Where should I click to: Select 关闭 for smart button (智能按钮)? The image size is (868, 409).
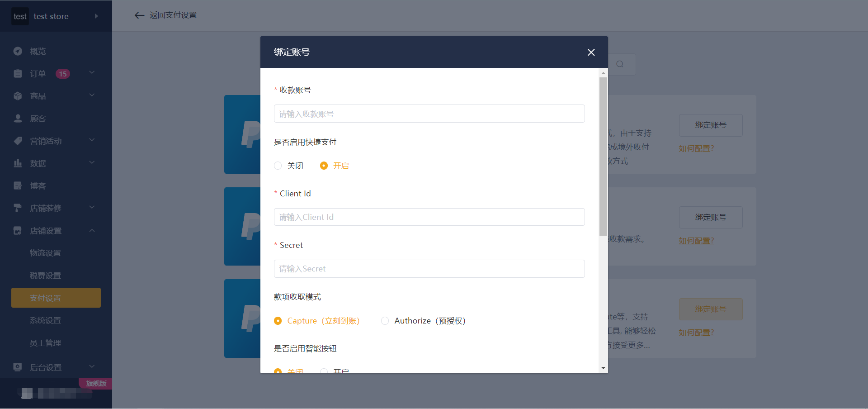coord(288,371)
